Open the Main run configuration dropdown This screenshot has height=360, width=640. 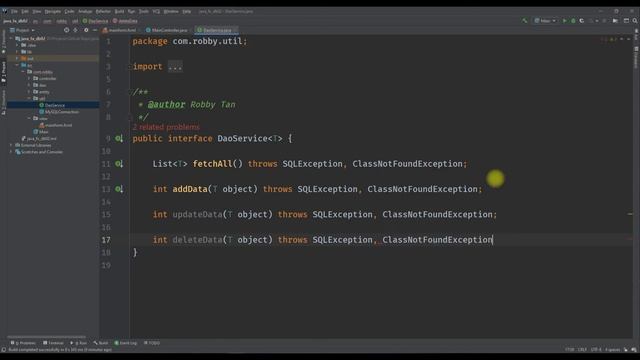point(545,21)
